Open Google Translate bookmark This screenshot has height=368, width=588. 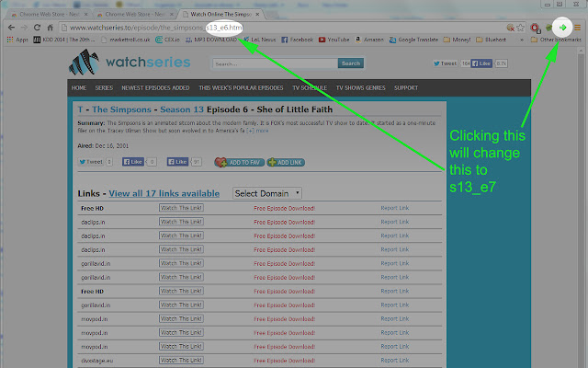coord(413,40)
